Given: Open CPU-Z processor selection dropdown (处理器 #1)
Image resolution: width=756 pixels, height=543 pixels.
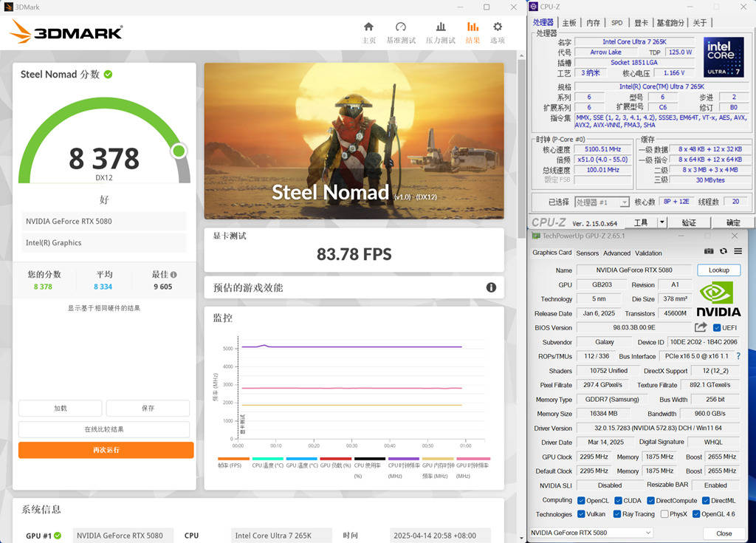Looking at the screenshot, I should point(602,202).
